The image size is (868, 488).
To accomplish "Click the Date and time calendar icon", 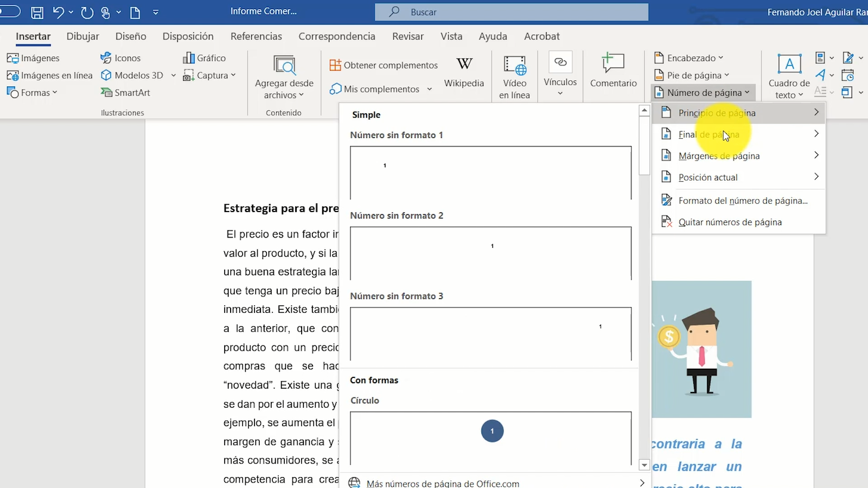I will [848, 75].
